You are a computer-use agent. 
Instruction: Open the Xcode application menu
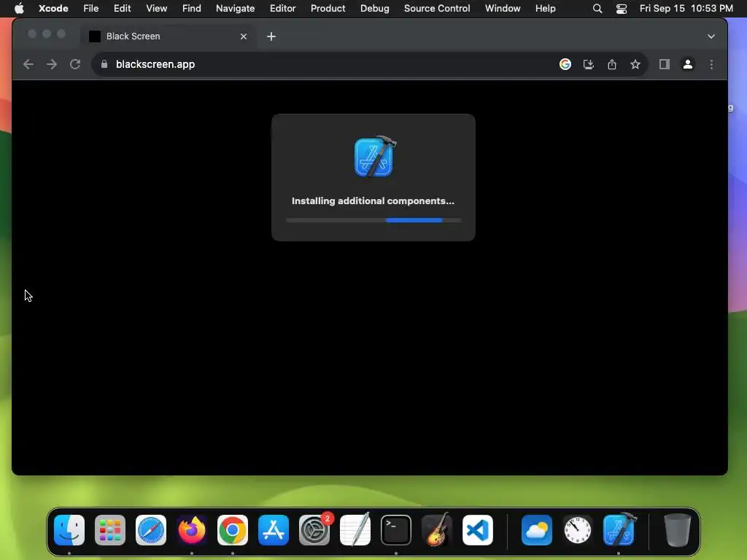tap(53, 8)
